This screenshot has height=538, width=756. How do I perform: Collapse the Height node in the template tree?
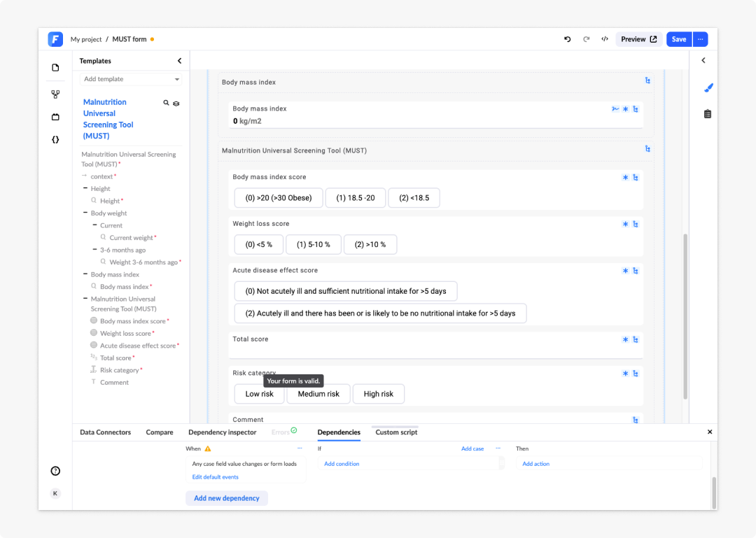tap(85, 188)
